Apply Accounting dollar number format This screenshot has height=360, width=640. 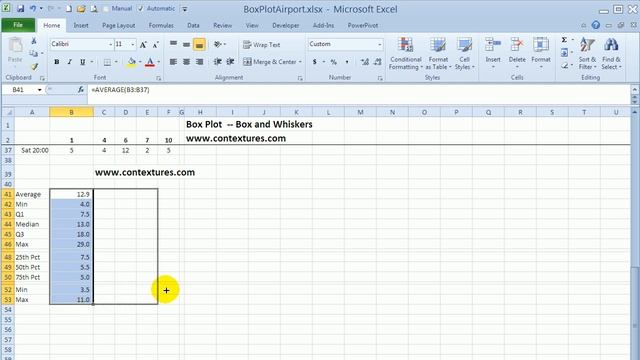[x=315, y=62]
